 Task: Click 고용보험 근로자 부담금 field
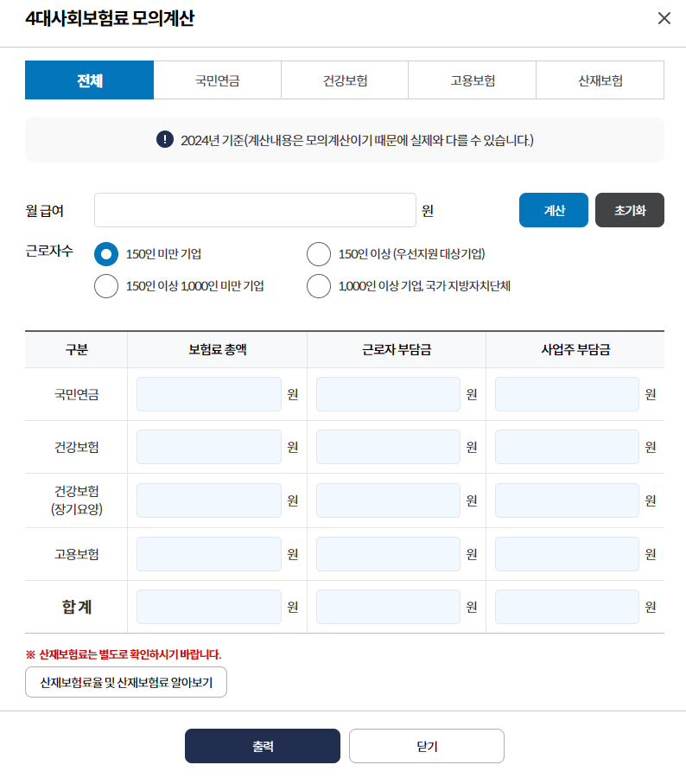point(388,554)
